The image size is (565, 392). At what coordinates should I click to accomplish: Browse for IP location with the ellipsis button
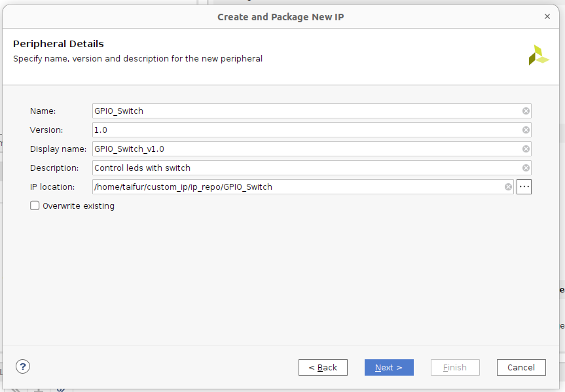[x=524, y=187]
